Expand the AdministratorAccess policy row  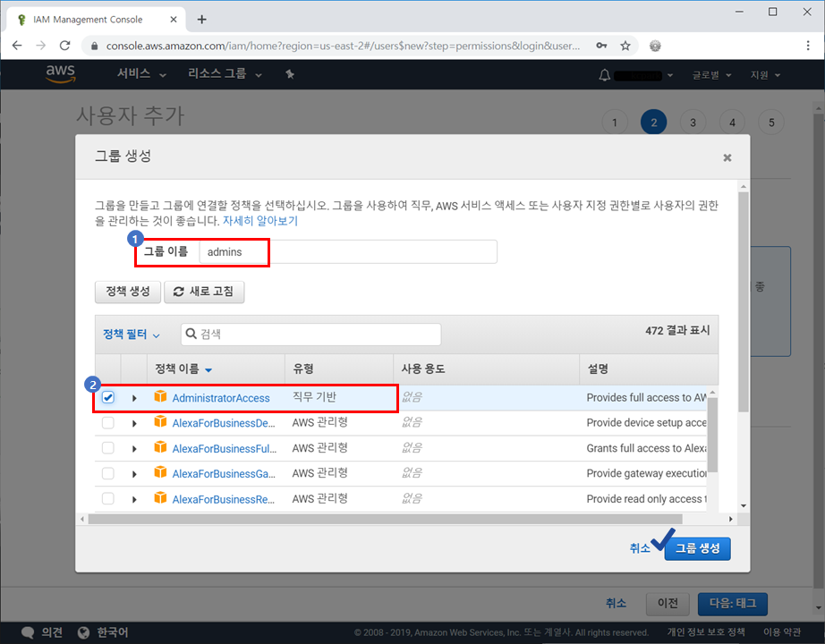[x=134, y=398]
